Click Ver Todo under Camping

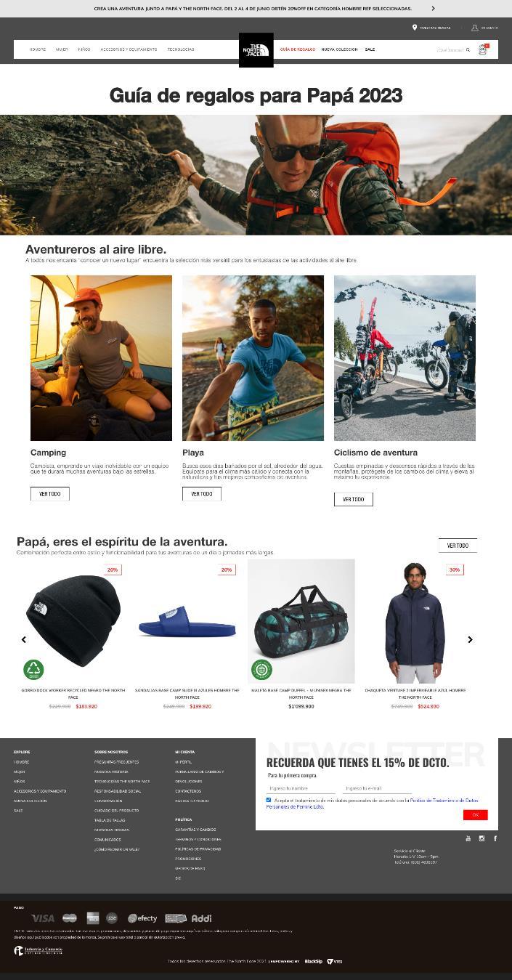coord(50,494)
